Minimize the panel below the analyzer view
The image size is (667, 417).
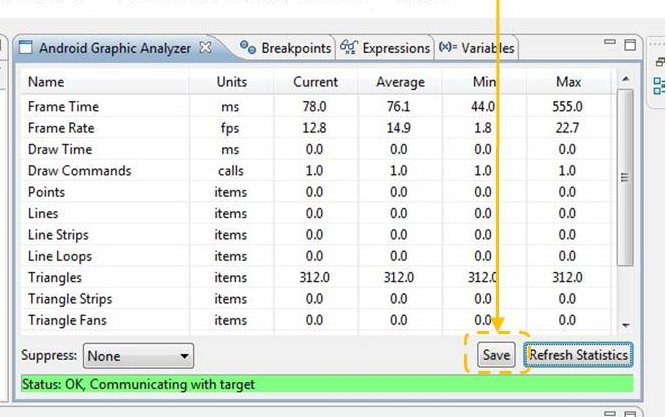pyautogui.click(x=610, y=413)
